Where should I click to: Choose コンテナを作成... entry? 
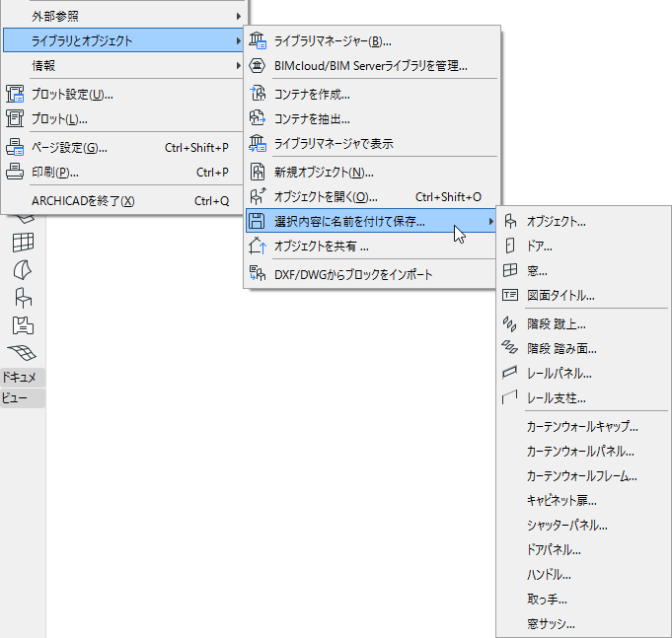click(x=372, y=95)
